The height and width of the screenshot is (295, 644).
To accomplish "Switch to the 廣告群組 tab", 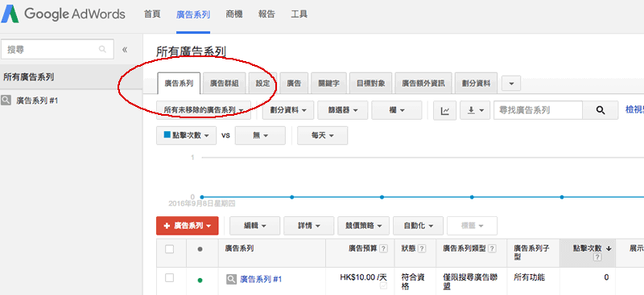I will pos(225,84).
